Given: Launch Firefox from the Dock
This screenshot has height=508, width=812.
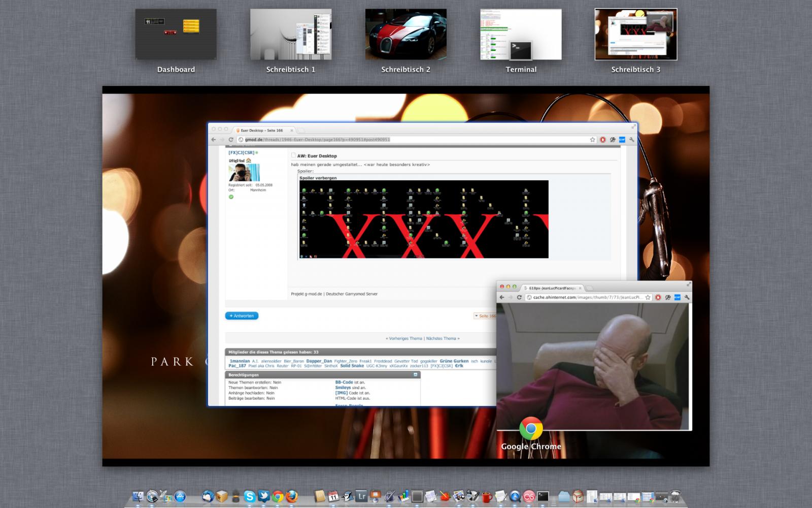Looking at the screenshot, I should point(291,496).
